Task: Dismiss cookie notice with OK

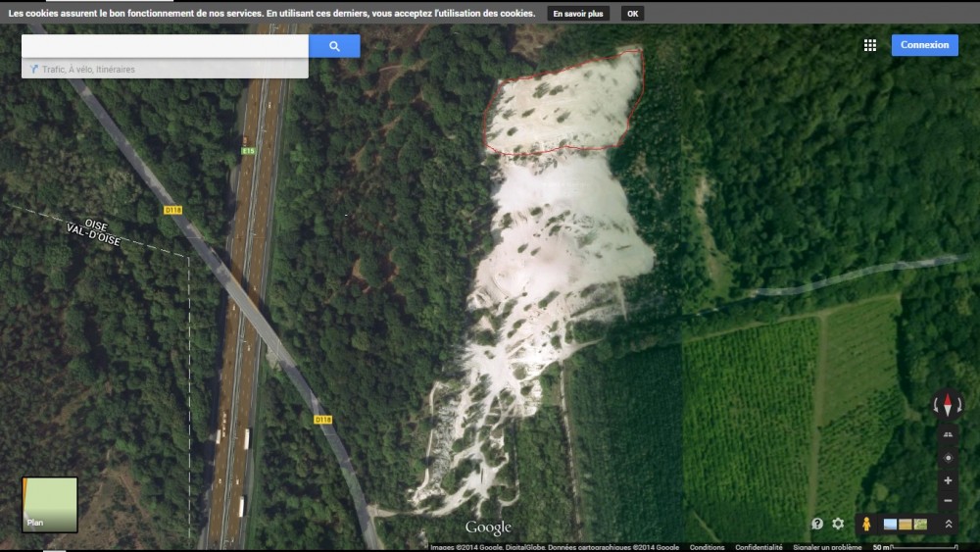Action: point(632,14)
